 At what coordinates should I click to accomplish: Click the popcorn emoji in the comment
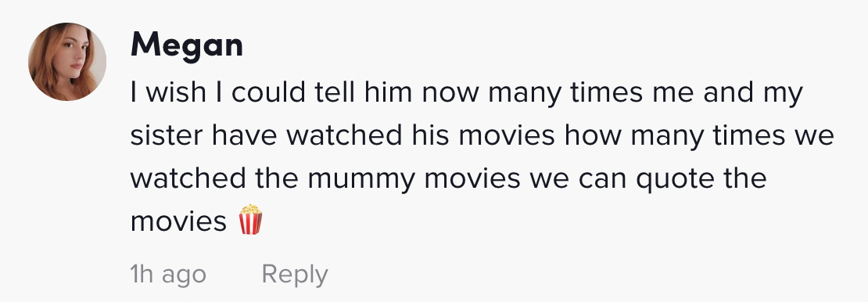coord(250,219)
